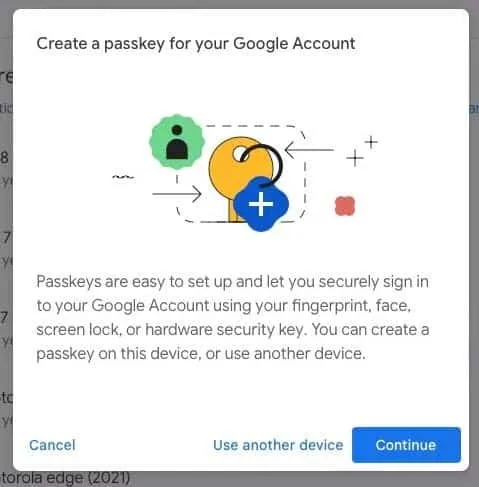Click the dialog title about creating passkey
Viewport: 479px width, 487px height.
(x=196, y=44)
